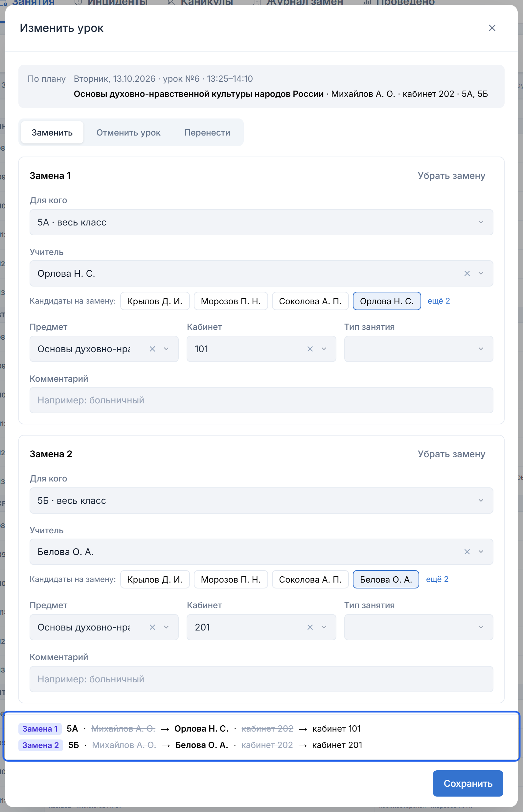Clear the subject field in Замена 2
523x812 pixels.
(x=152, y=627)
